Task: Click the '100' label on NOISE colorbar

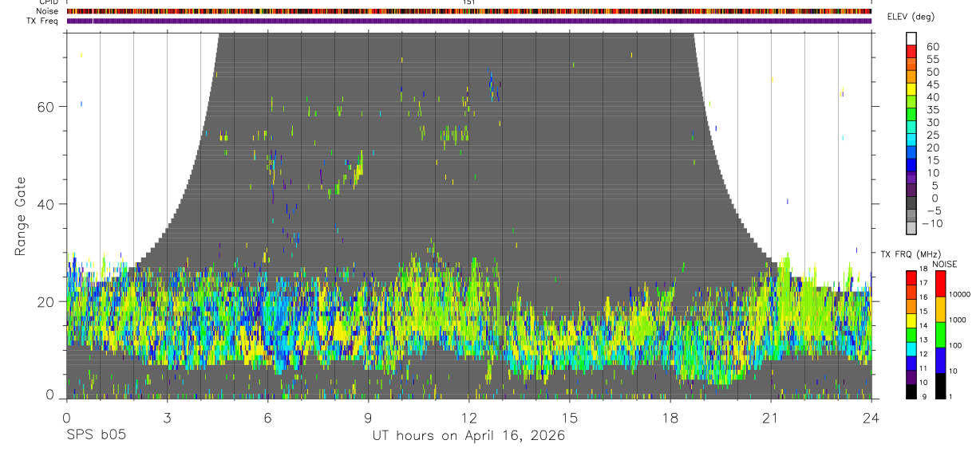Action: pyautogui.click(x=956, y=346)
